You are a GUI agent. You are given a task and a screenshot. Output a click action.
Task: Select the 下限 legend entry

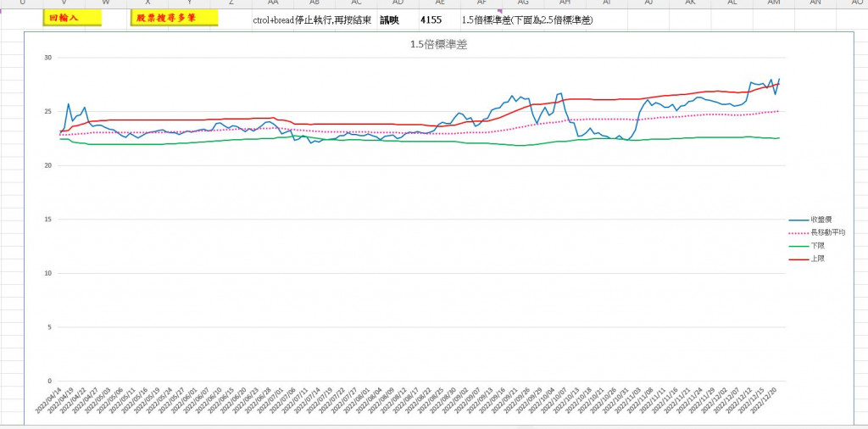[x=817, y=245]
